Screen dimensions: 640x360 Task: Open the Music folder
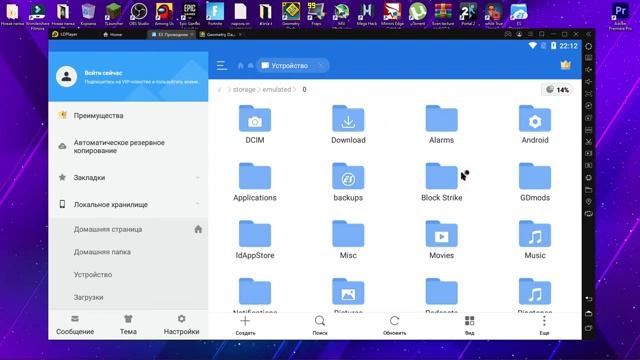point(535,239)
